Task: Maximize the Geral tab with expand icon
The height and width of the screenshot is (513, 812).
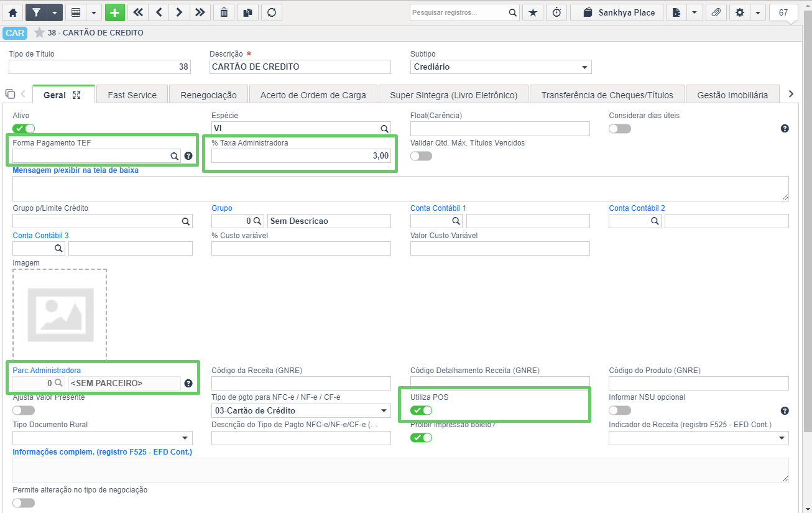Action: coord(77,95)
